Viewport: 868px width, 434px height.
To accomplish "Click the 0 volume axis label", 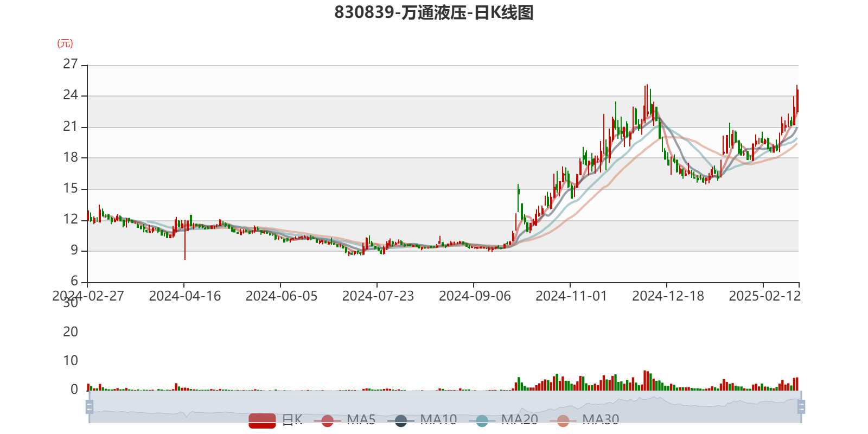I will pos(74,390).
